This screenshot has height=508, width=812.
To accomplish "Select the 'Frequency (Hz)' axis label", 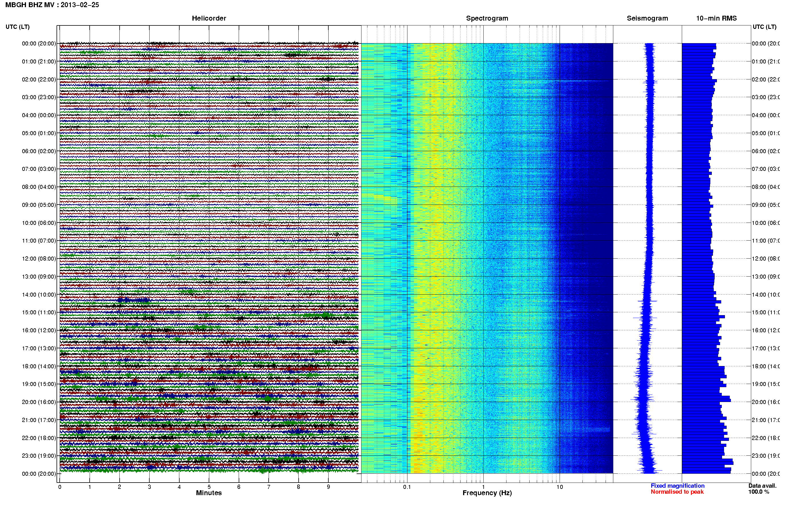I will (x=487, y=493).
